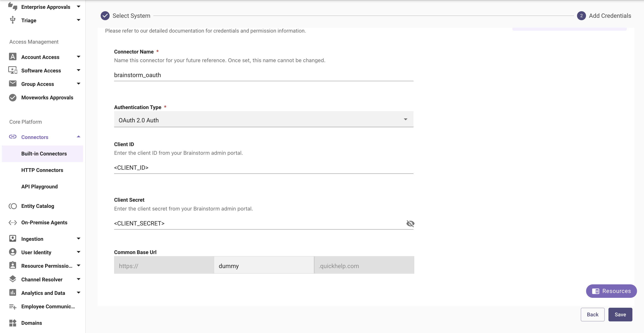Expand Analytics and Data arrow
Viewport: 644px width, 333px height.
79,293
